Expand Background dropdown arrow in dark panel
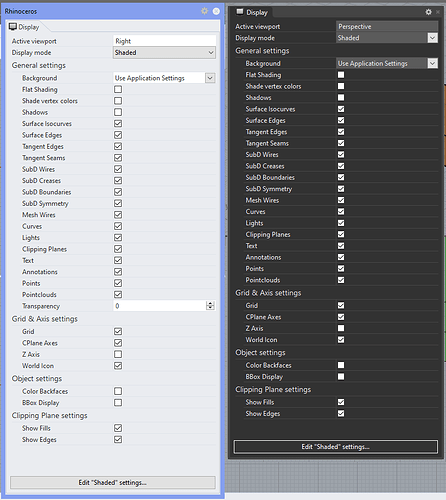 click(x=432, y=63)
